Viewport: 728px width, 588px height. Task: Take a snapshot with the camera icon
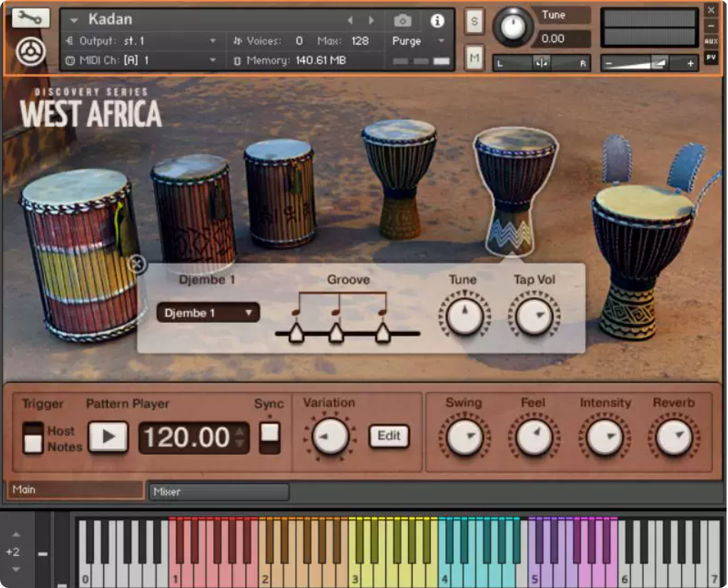(402, 21)
